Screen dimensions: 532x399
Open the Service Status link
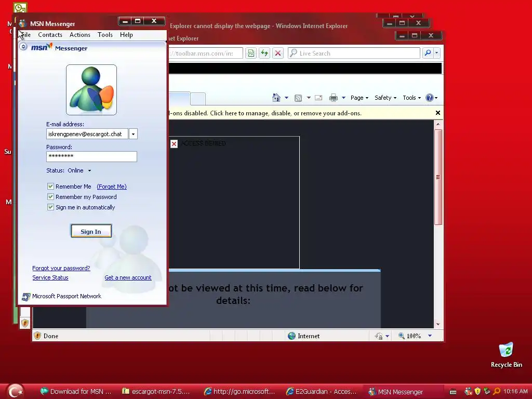[x=50, y=277]
